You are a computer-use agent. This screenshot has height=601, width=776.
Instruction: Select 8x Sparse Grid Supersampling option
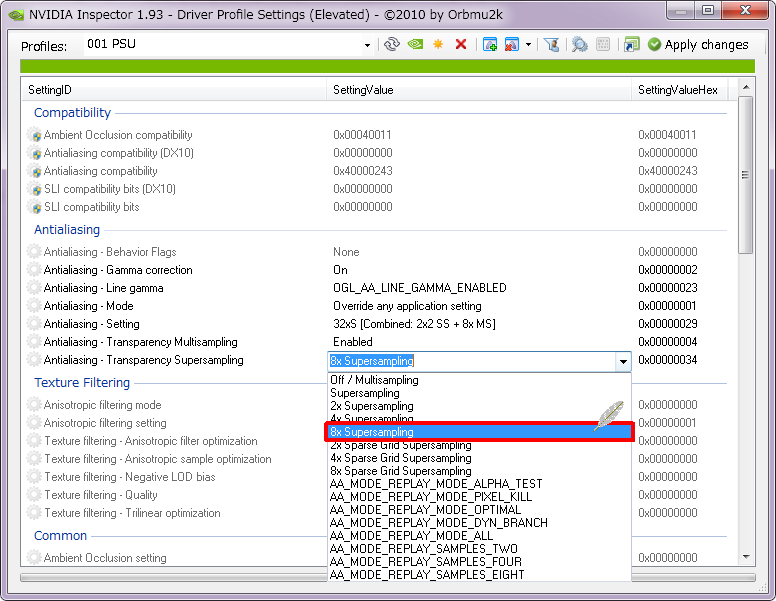click(x=400, y=471)
